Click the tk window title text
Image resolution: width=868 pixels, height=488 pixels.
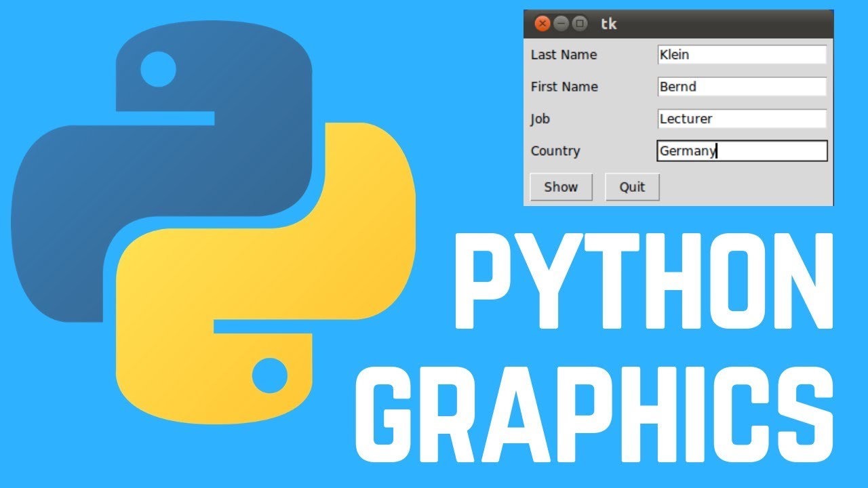point(609,24)
